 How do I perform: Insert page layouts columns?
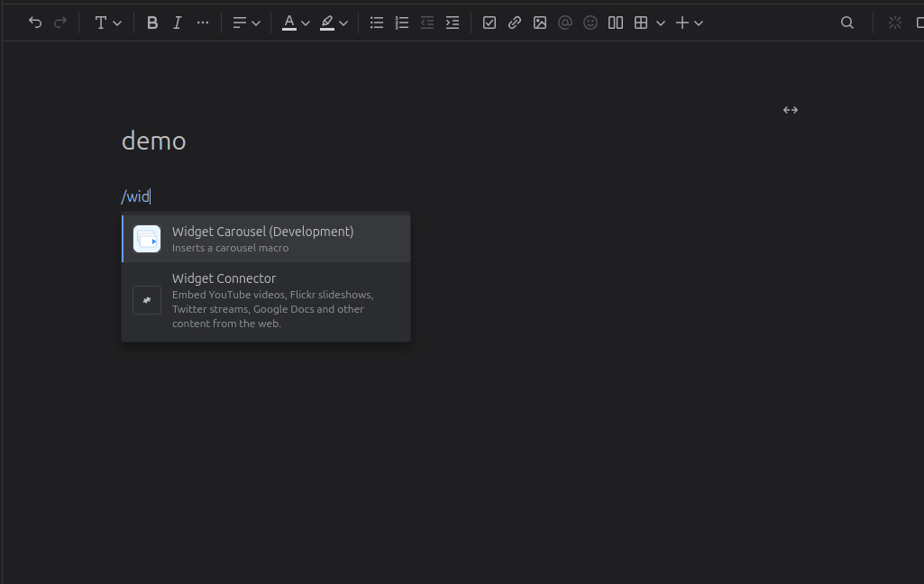(616, 23)
